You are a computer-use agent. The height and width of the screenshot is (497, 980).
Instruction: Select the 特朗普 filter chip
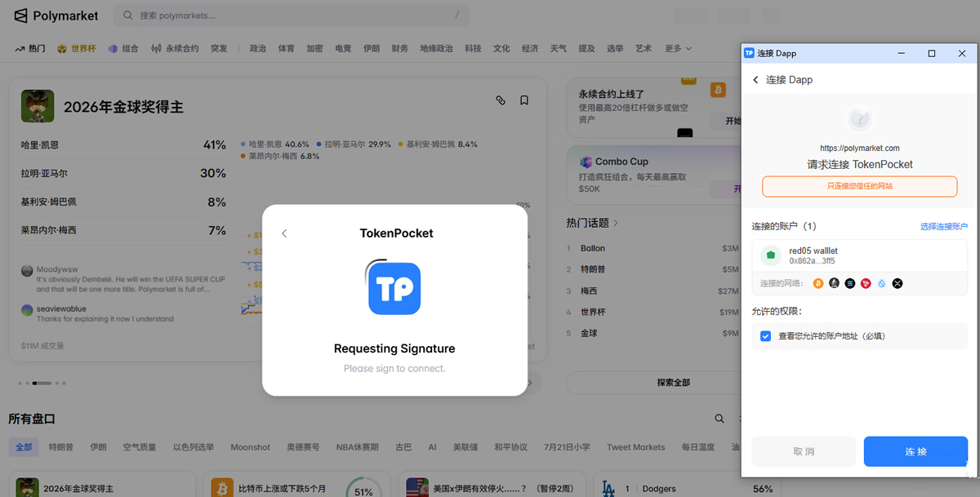(61, 447)
